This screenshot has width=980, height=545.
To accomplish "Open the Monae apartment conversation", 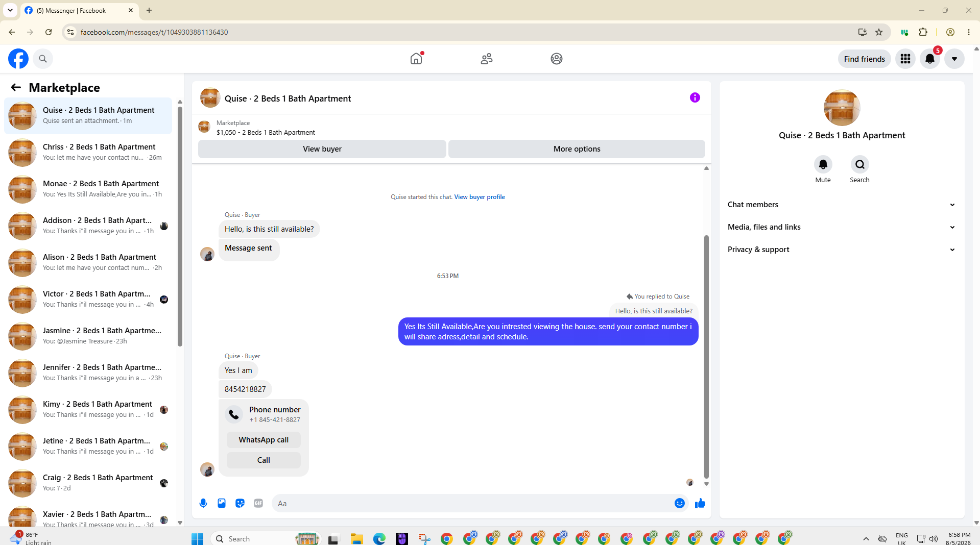I will 88,189.
